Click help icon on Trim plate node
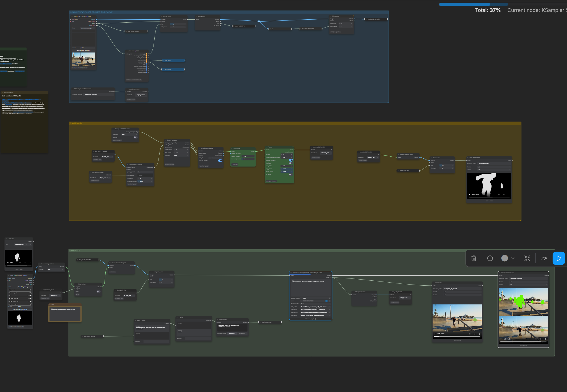Viewport: 567px width, 392px height. pos(353,16)
